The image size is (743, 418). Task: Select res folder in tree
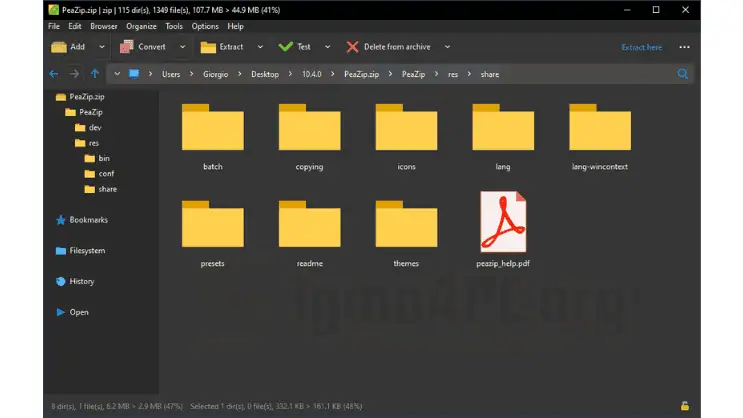(88, 143)
